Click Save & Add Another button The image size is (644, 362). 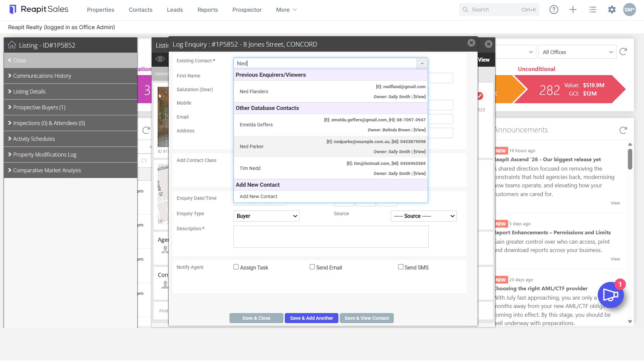[x=312, y=318]
